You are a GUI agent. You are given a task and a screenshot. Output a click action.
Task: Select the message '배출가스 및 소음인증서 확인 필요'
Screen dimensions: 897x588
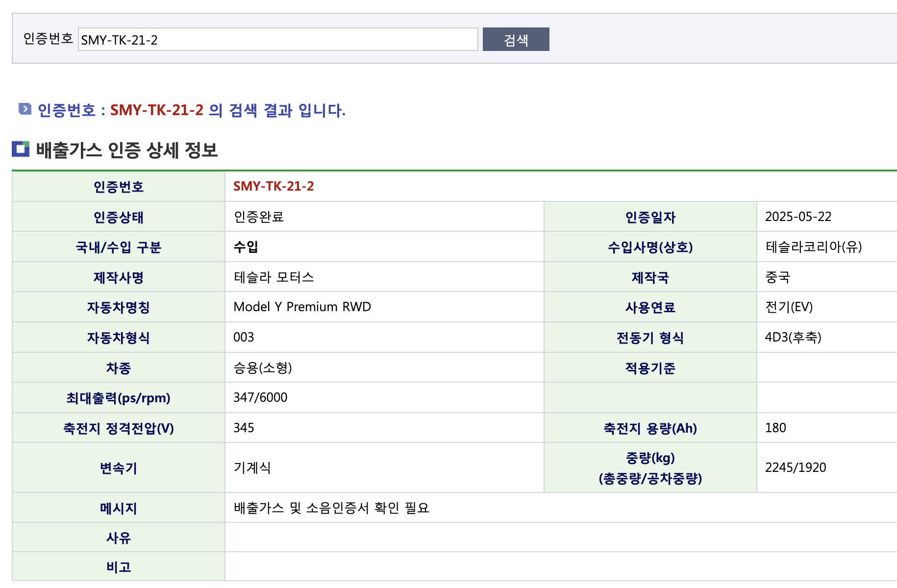pos(331,508)
